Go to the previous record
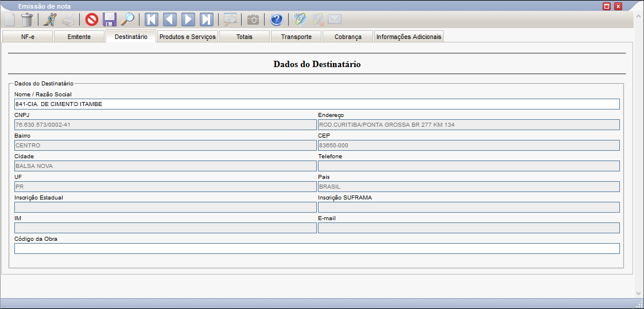Image resolution: width=644 pixels, height=309 pixels. pos(170,19)
